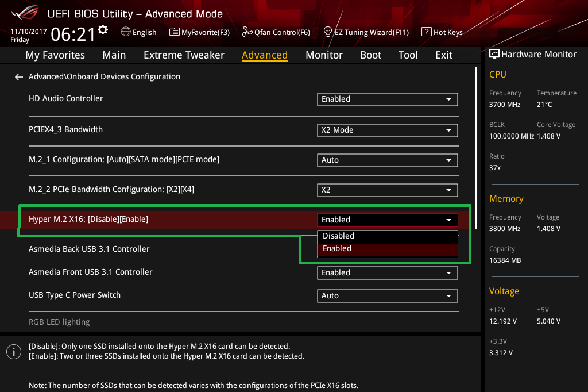
Task: Select the Hyper M.2 X16 label
Action: (88, 220)
